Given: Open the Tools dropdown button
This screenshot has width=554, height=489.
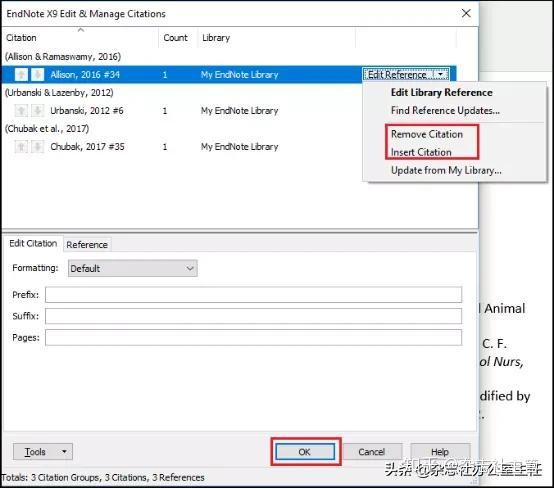Looking at the screenshot, I should coord(43,452).
